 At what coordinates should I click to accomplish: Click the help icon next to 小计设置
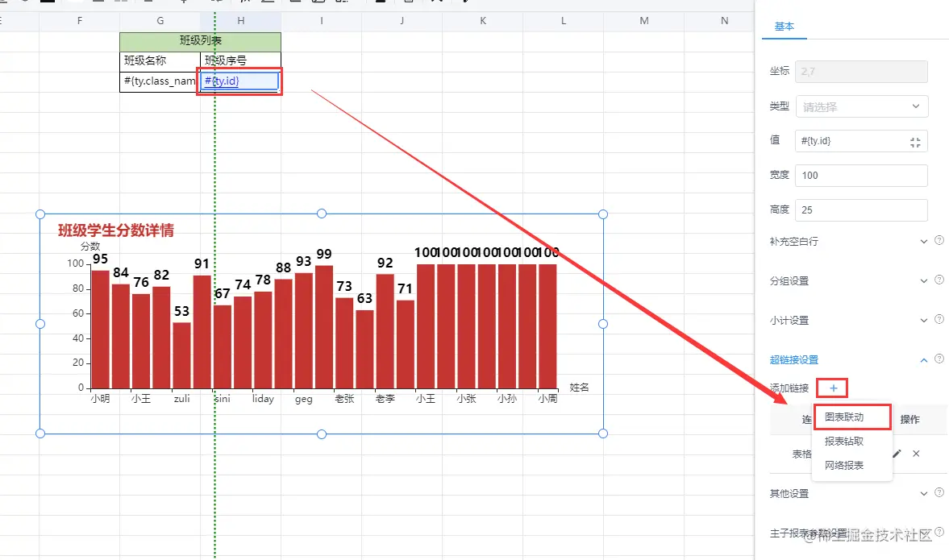pos(939,319)
